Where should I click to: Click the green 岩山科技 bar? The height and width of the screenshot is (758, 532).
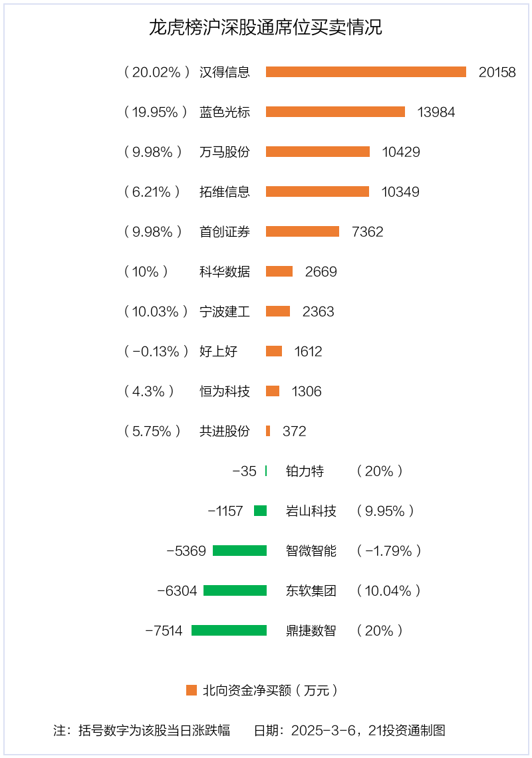pos(260,511)
